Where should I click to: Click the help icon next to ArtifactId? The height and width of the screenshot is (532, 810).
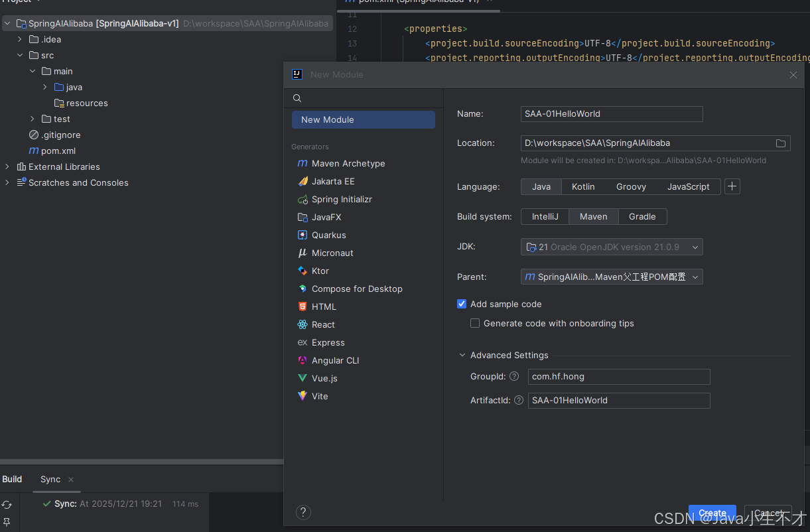pyautogui.click(x=519, y=400)
